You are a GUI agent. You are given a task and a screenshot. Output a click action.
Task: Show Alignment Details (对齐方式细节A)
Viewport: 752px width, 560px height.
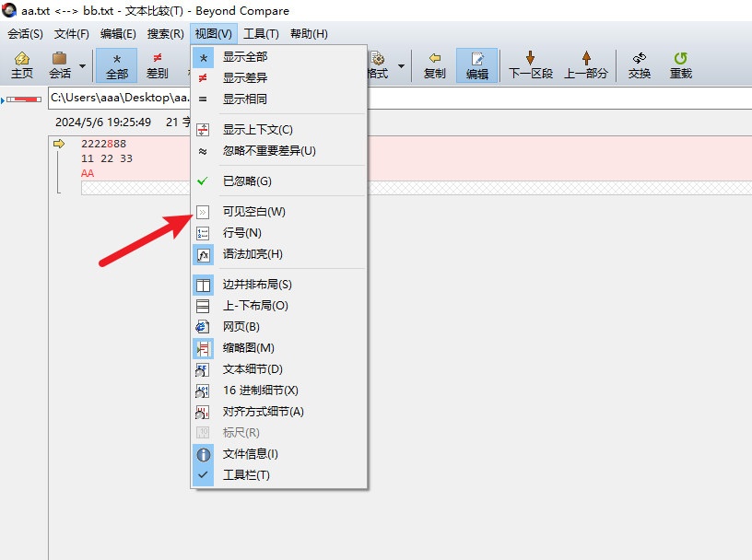point(278,412)
